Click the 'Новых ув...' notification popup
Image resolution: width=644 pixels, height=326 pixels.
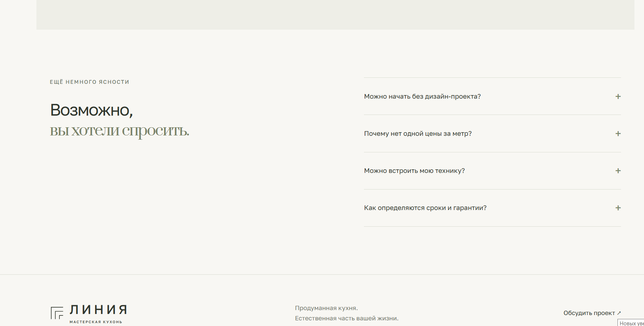631,323
